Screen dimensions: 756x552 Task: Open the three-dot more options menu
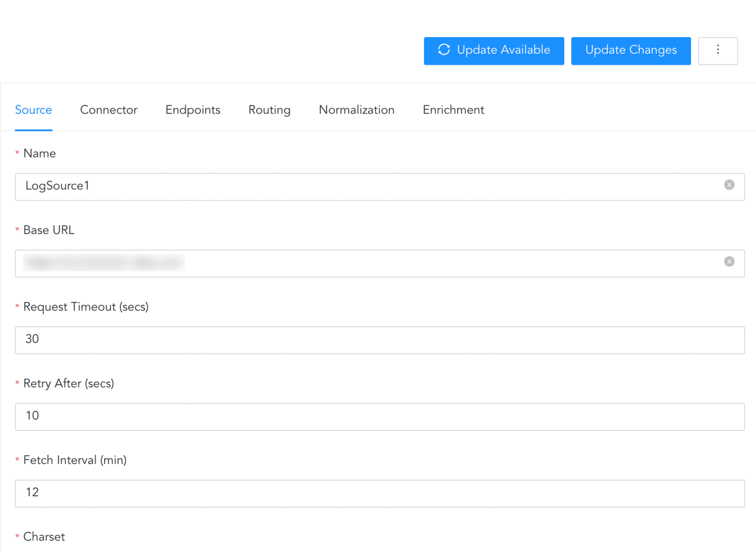tap(718, 50)
